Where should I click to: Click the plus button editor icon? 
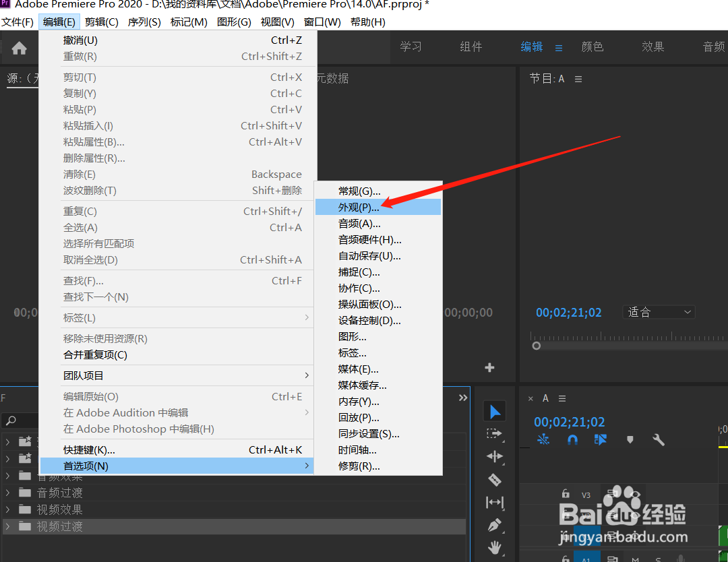pyautogui.click(x=489, y=367)
